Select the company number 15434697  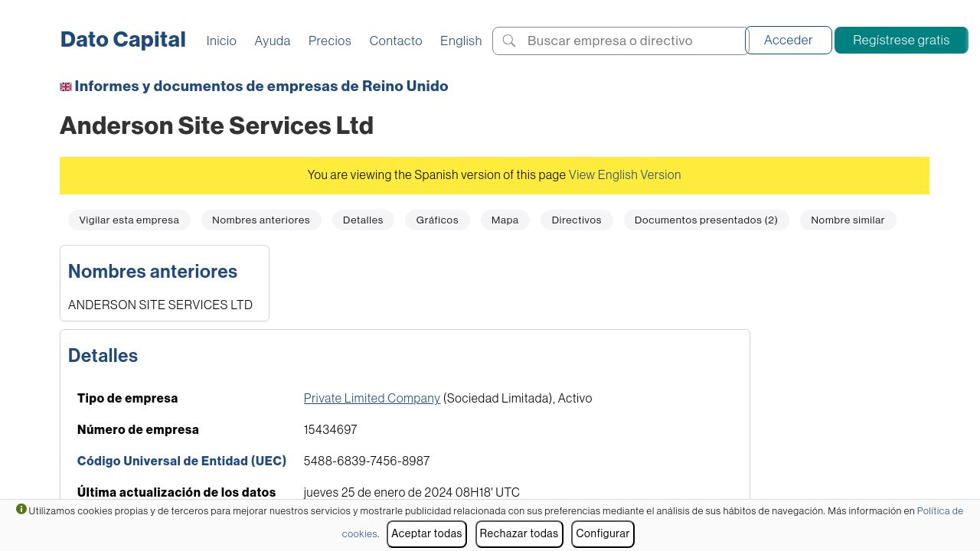point(331,429)
